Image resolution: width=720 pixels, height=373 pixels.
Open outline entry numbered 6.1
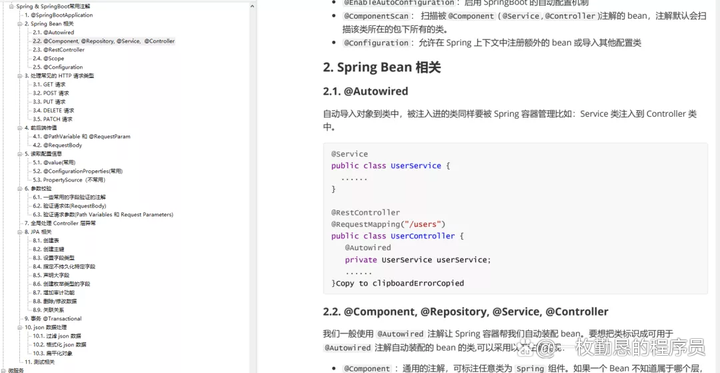point(70,197)
